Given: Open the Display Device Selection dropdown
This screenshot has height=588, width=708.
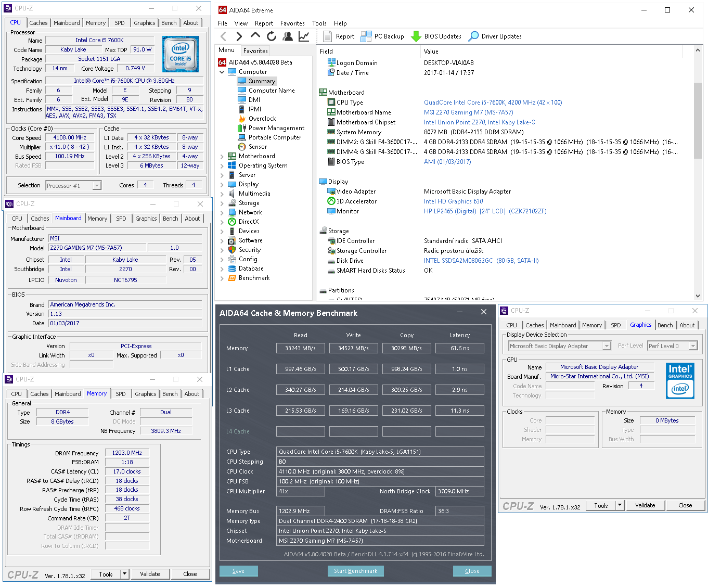Looking at the screenshot, I should (x=607, y=346).
